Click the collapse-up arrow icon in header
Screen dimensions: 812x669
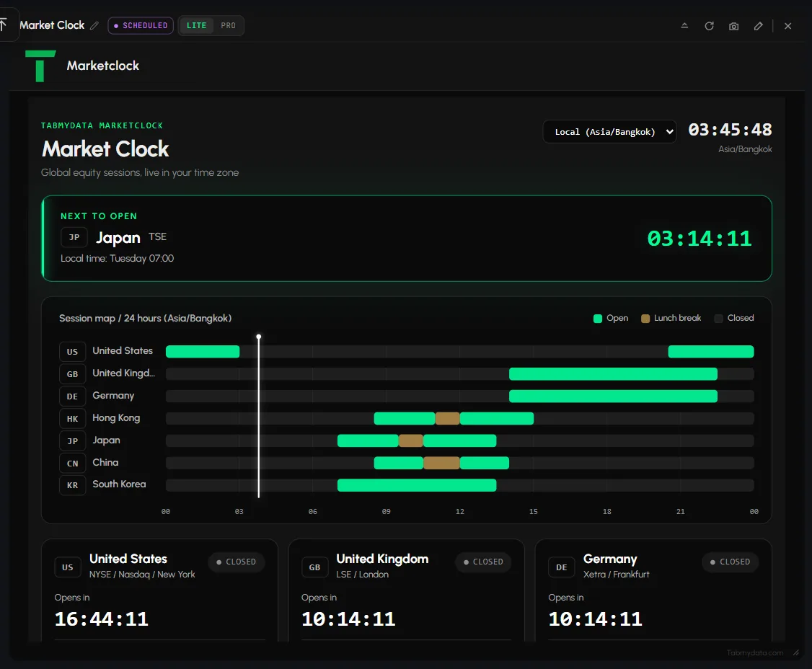coord(684,25)
